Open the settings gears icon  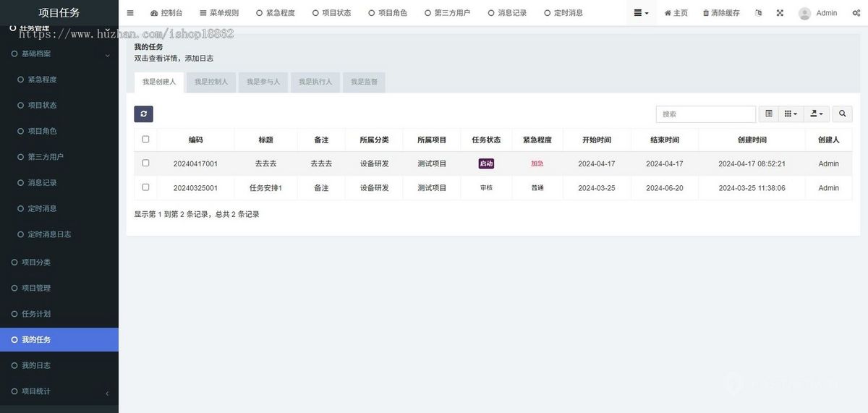(x=856, y=13)
